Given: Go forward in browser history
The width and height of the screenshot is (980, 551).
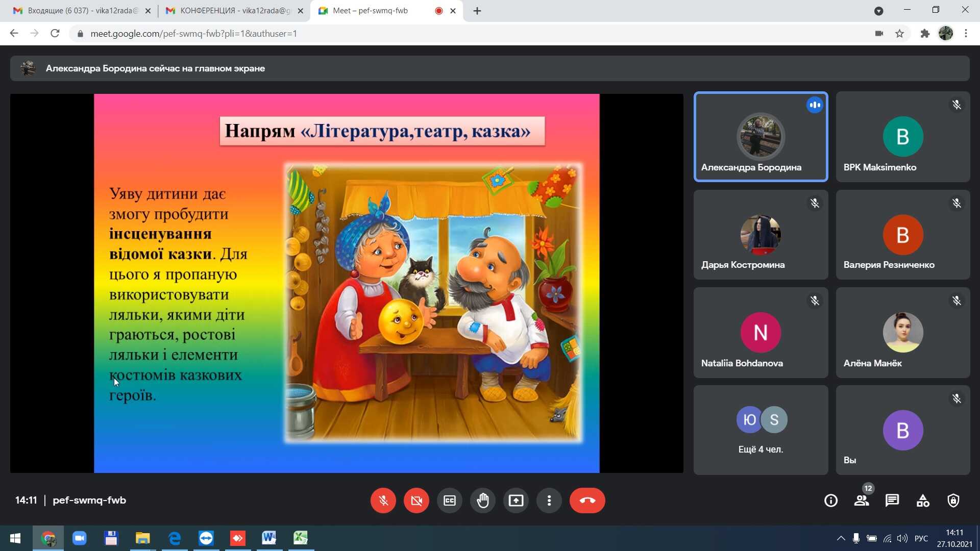Looking at the screenshot, I should (x=34, y=34).
